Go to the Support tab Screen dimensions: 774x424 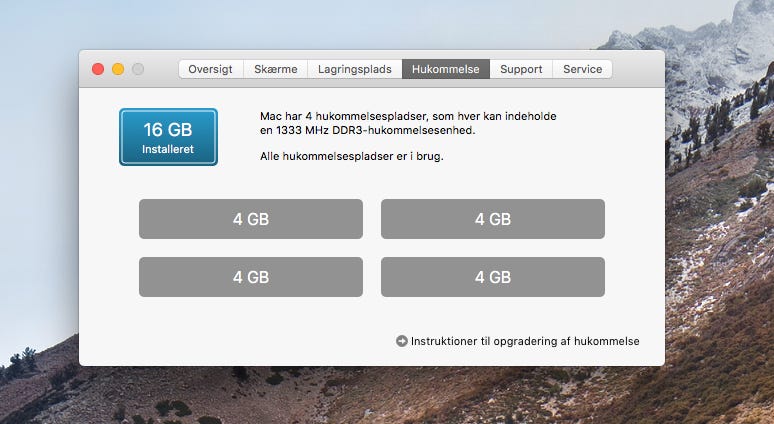tap(521, 69)
